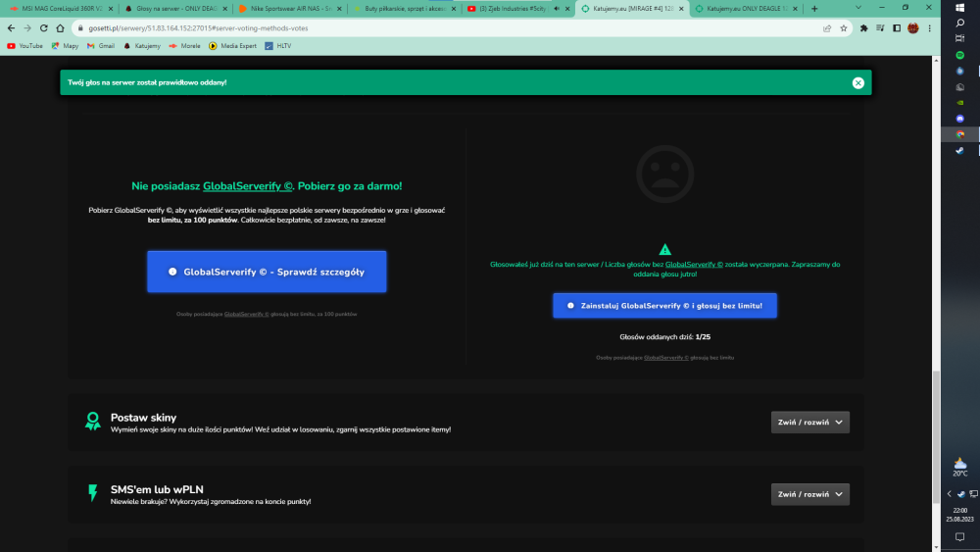Mute the Zjeb Industries tab audio
980x552 pixels.
557,9
